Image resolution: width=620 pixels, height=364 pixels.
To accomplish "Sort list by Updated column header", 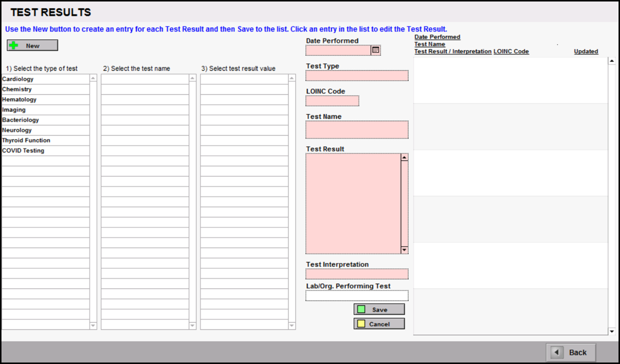I will point(585,51).
